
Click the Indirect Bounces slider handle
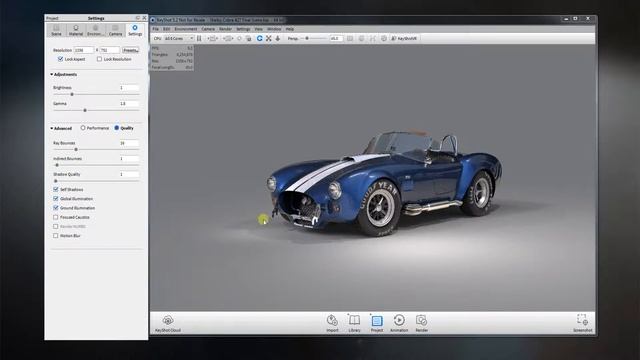click(57, 165)
